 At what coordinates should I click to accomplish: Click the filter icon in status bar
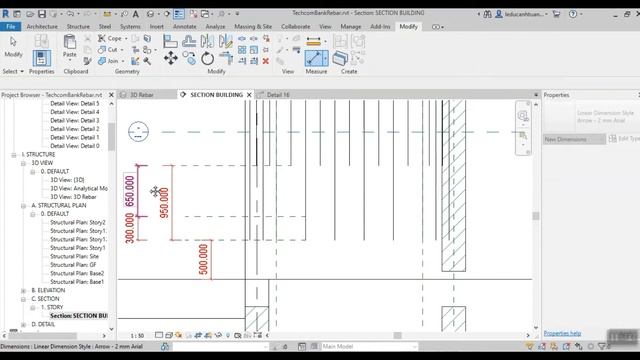(602, 347)
